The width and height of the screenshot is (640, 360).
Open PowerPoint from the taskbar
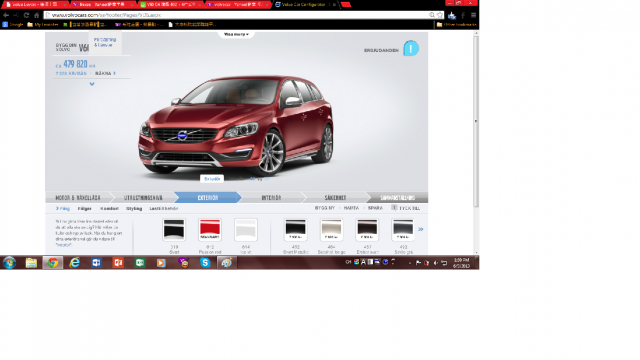pos(118,262)
